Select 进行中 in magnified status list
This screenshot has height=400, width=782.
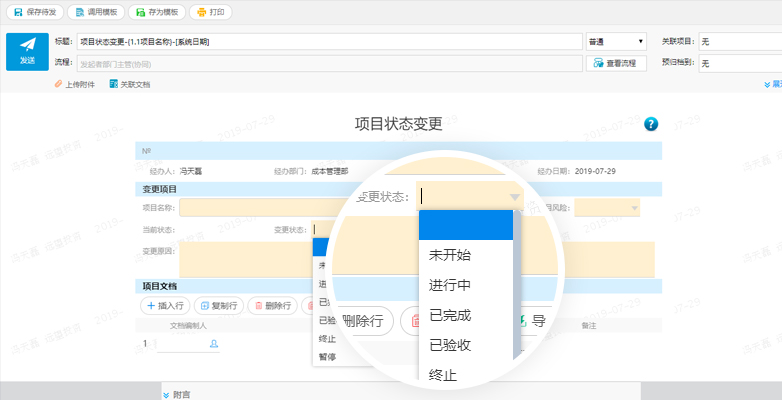[450, 285]
